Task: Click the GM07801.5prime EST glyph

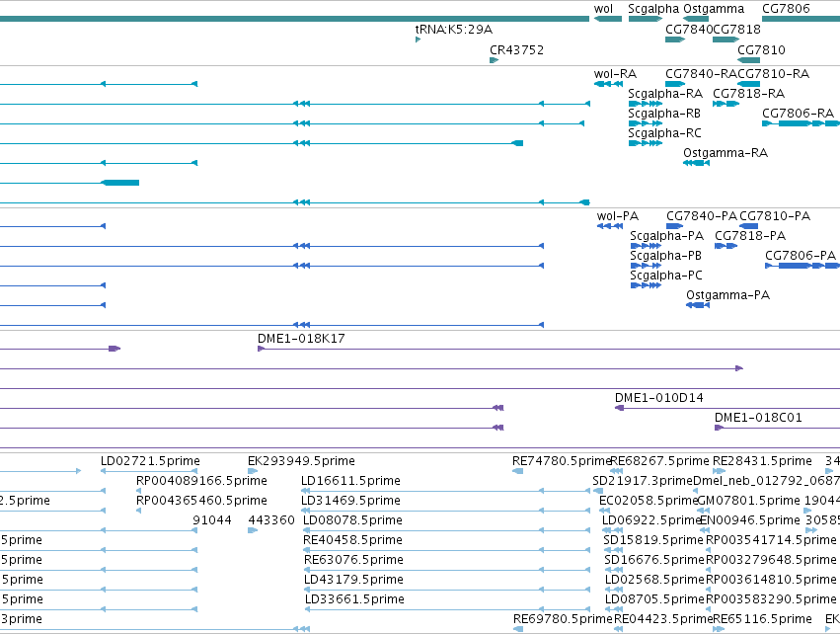Action: point(704,511)
